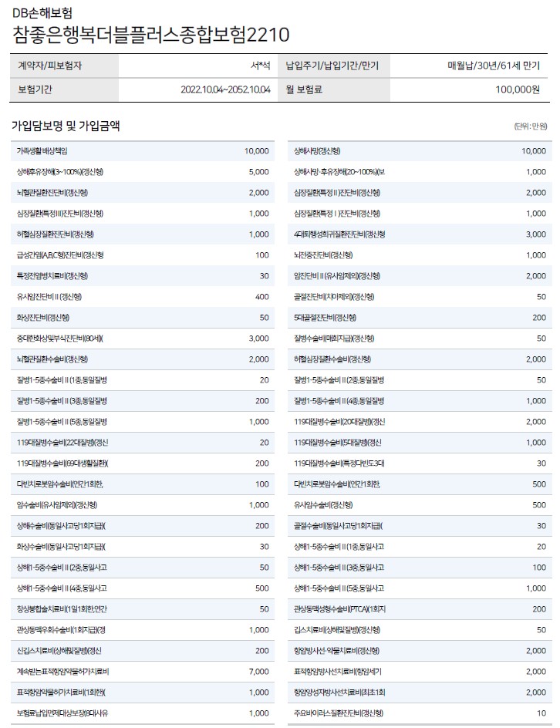Select the 4대퇴행성희귀질환진단비(갱신형) row
Viewport: 560px width, 728px height.
coord(420,234)
